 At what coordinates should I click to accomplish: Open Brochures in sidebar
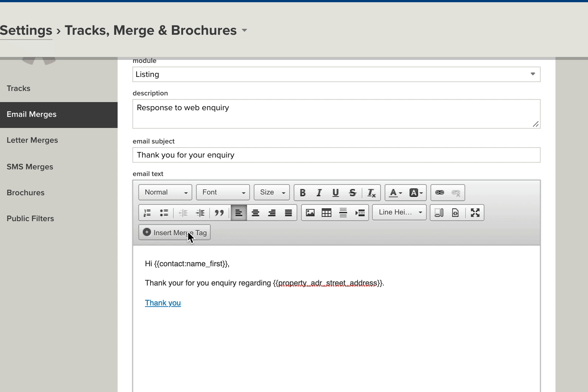tap(26, 193)
